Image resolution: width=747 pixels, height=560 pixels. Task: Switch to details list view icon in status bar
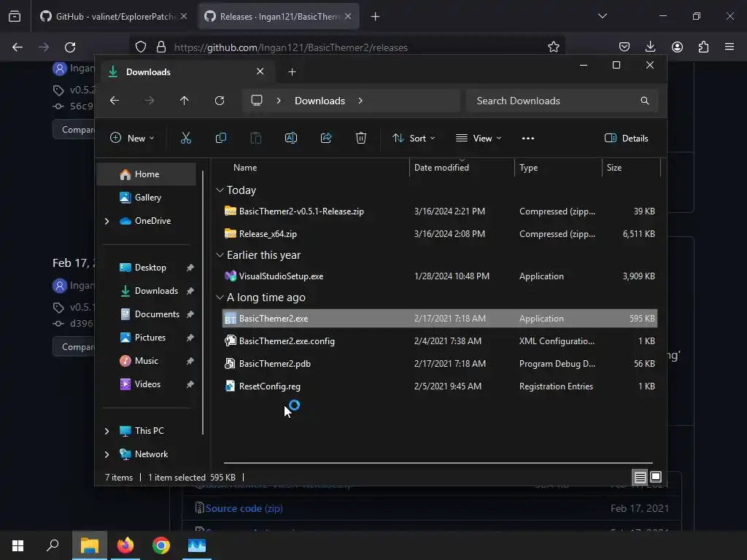click(x=640, y=477)
